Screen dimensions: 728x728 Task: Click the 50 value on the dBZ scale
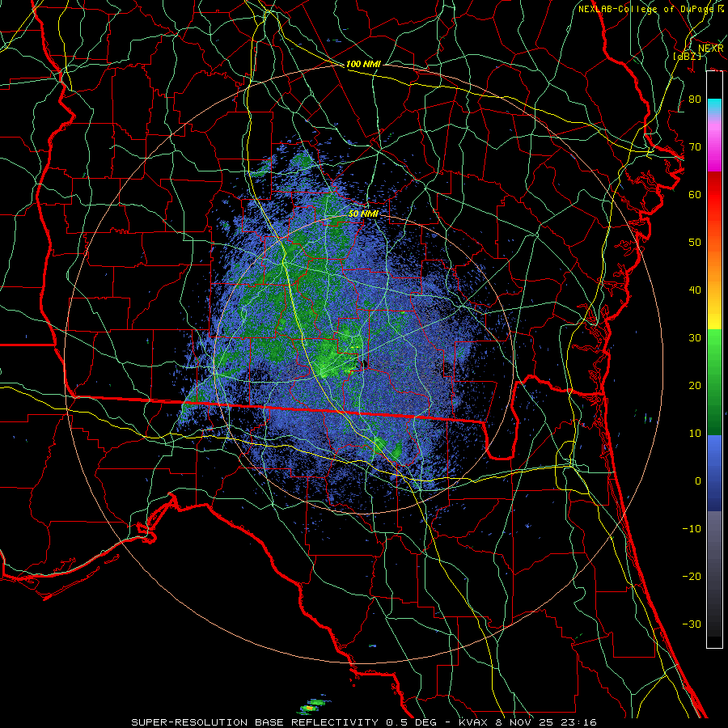(695, 243)
